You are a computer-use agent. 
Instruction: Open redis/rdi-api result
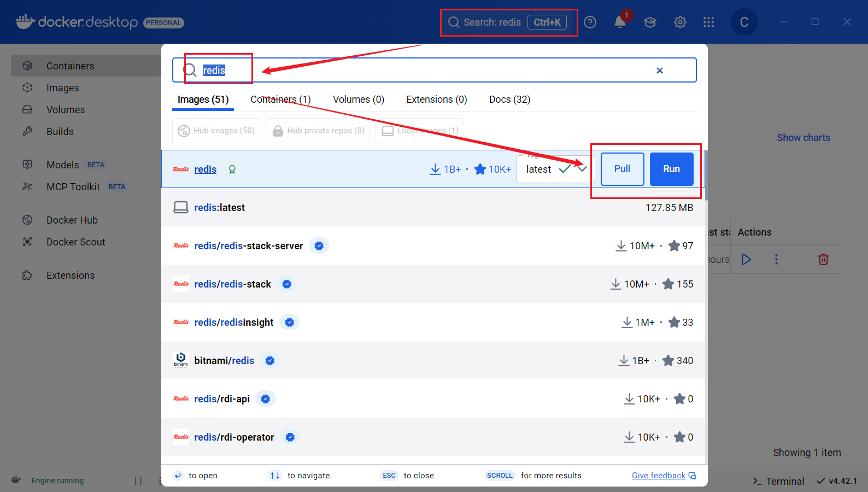point(433,399)
